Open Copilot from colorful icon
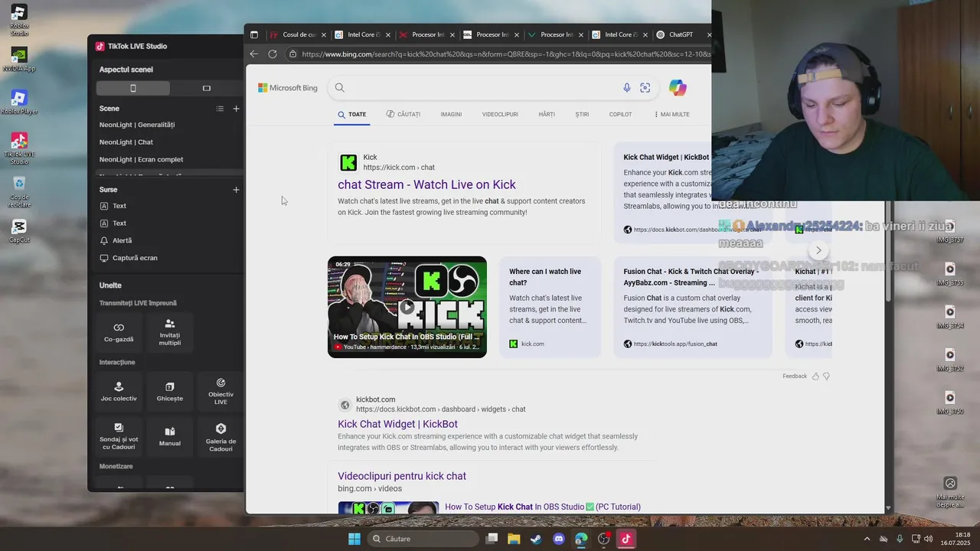Image resolution: width=980 pixels, height=551 pixels. [x=678, y=88]
